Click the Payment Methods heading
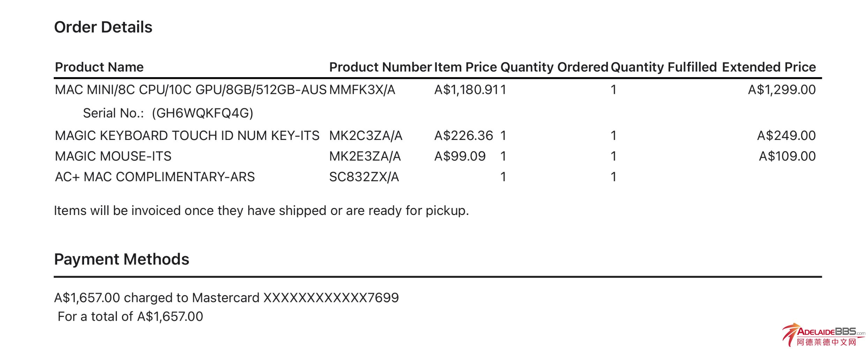The width and height of the screenshot is (868, 349). coord(121,259)
